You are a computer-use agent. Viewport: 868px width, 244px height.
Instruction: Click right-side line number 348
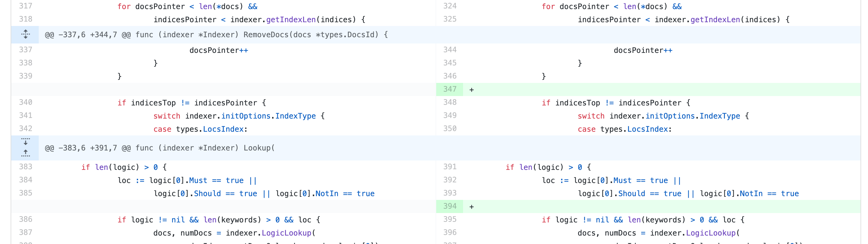[450, 103]
